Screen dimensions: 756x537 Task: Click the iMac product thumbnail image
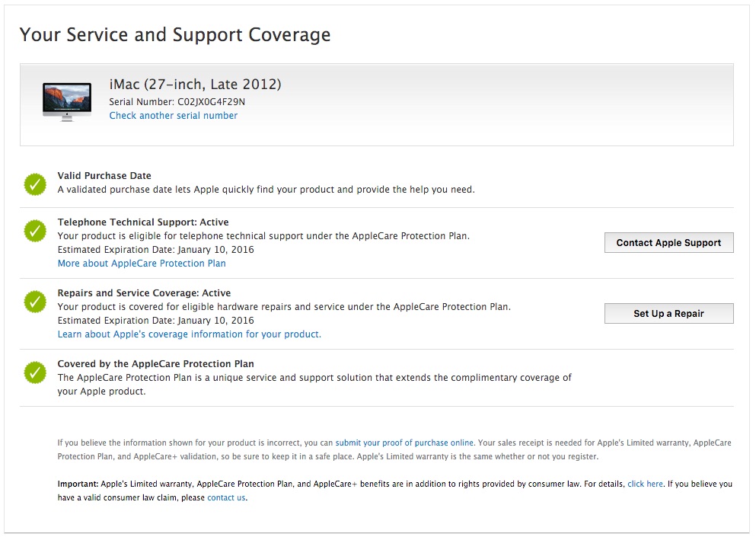click(x=67, y=101)
